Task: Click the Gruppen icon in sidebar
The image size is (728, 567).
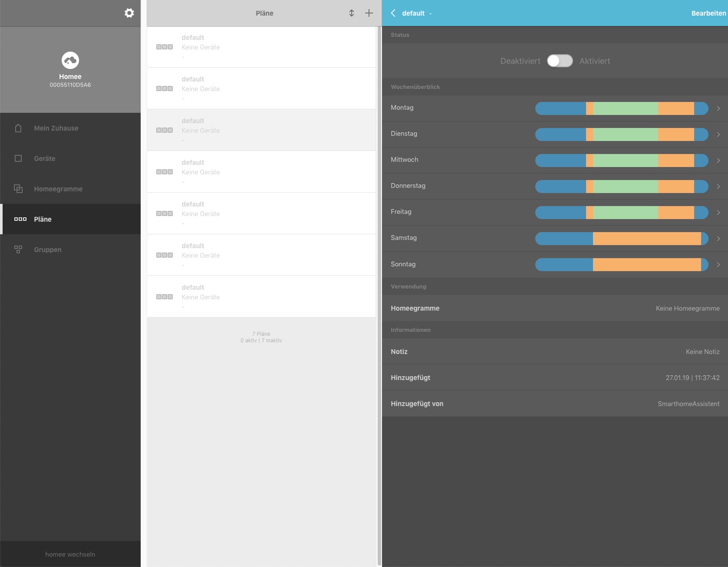Action: (18, 249)
